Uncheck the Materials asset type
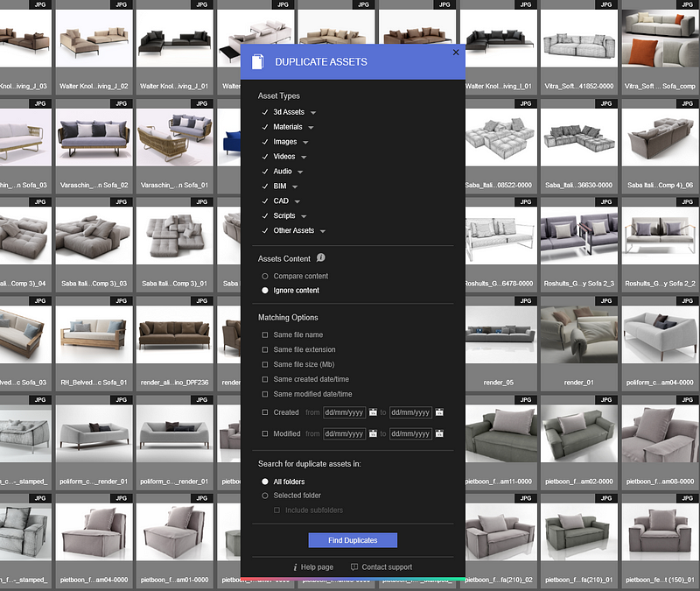The image size is (700, 591). [265, 127]
